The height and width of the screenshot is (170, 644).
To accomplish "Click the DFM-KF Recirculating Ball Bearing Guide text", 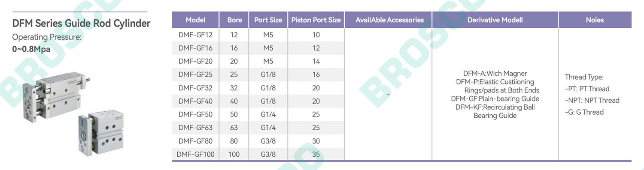I will tap(495, 111).
